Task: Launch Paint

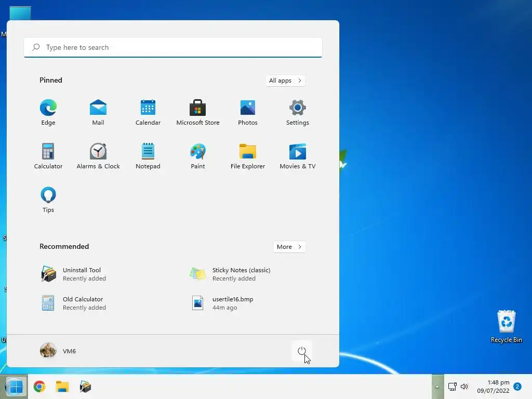Action: click(x=198, y=156)
